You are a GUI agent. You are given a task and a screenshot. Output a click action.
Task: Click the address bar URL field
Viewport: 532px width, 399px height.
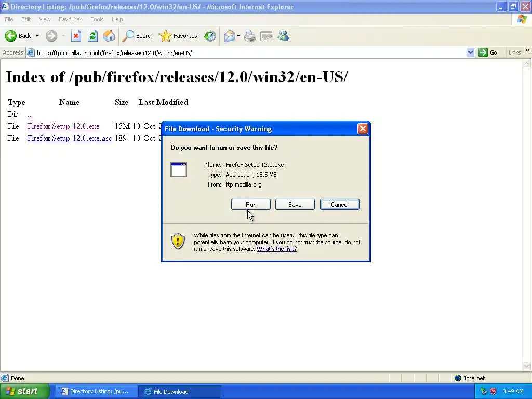coord(250,53)
